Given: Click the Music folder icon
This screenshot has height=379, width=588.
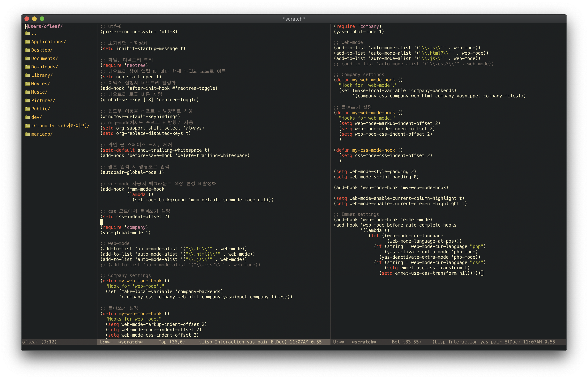Looking at the screenshot, I should tap(28, 92).
